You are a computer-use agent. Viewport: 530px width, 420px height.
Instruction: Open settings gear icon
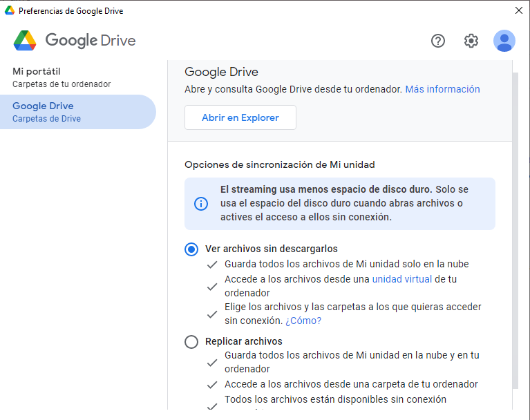(471, 41)
